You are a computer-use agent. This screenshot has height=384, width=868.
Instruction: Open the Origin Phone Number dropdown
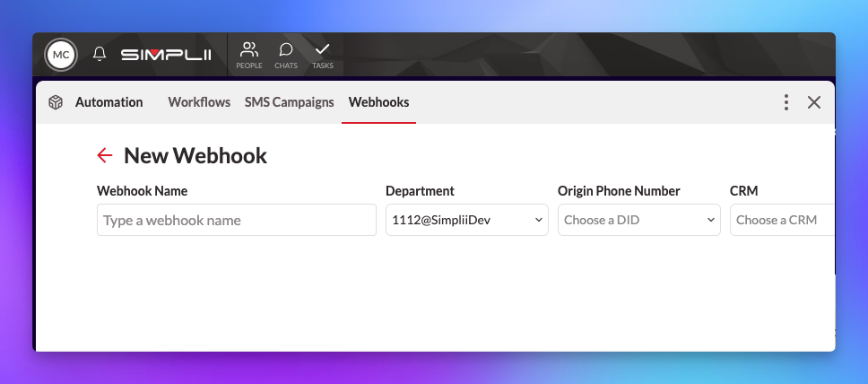pos(638,220)
